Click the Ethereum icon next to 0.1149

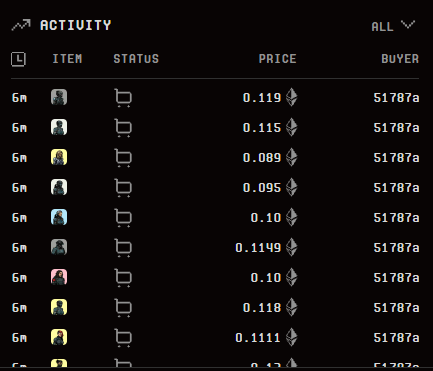pos(292,247)
